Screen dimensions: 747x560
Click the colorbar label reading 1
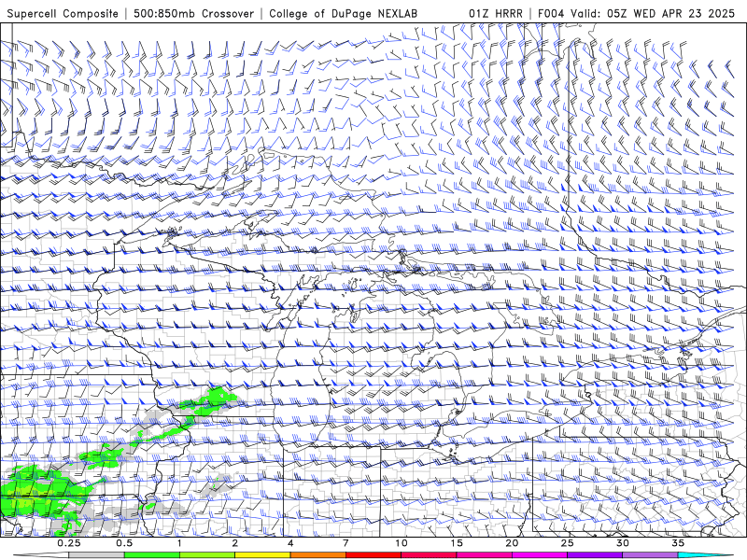pos(179,543)
